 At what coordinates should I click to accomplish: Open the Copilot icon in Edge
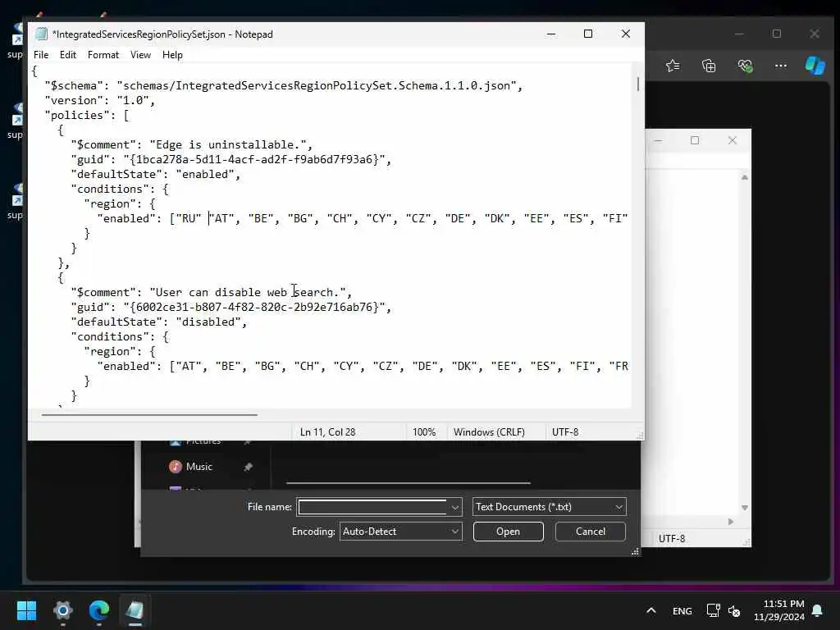[x=815, y=66]
